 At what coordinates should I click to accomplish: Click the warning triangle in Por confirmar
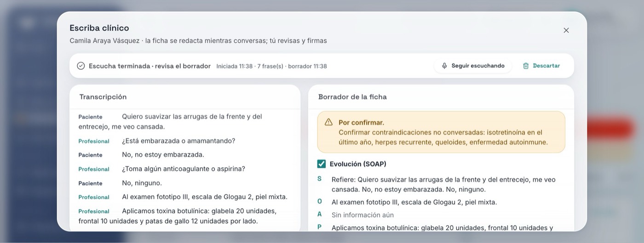coord(328,122)
